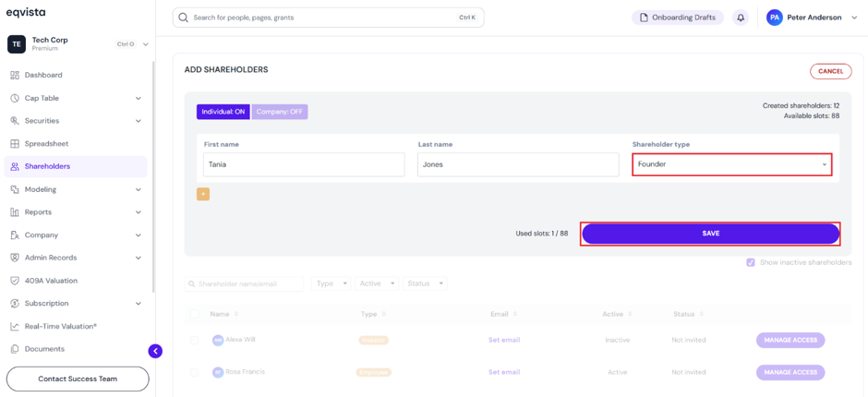Click the Dashboard icon in sidebar

15,76
